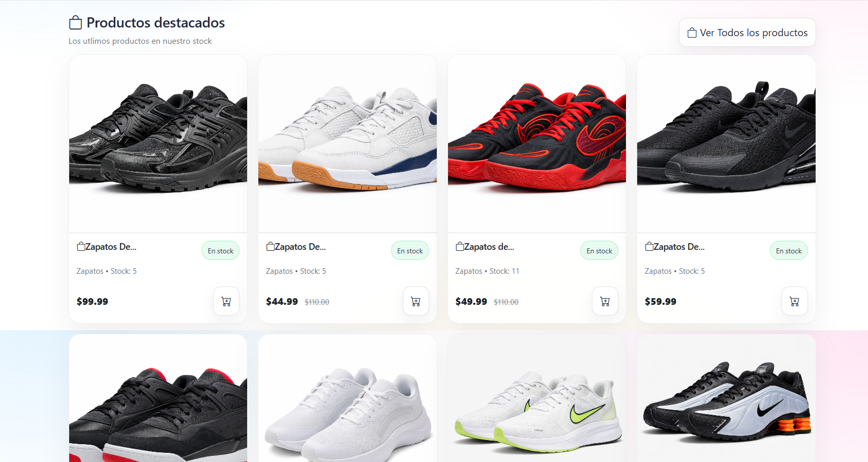Click bag icon in first product title

coord(81,247)
